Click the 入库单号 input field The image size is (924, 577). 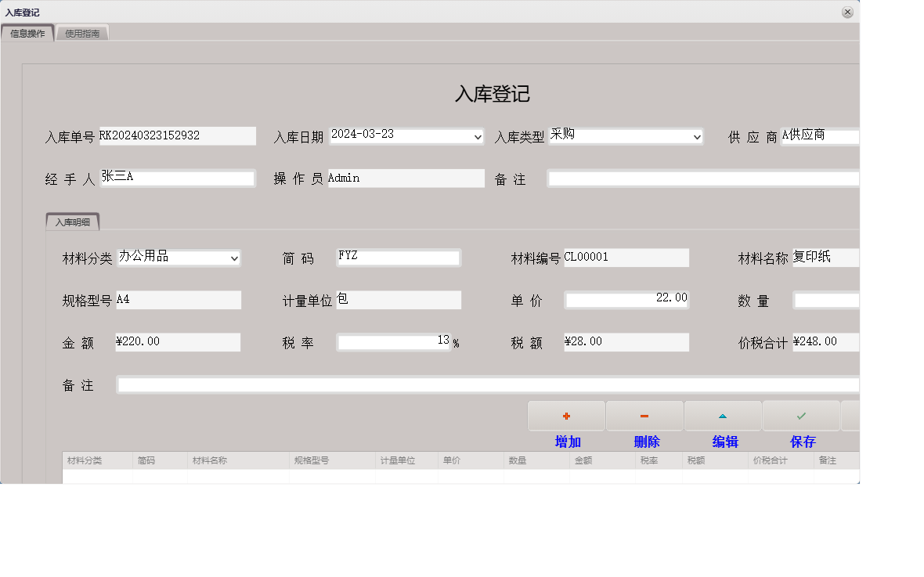178,135
